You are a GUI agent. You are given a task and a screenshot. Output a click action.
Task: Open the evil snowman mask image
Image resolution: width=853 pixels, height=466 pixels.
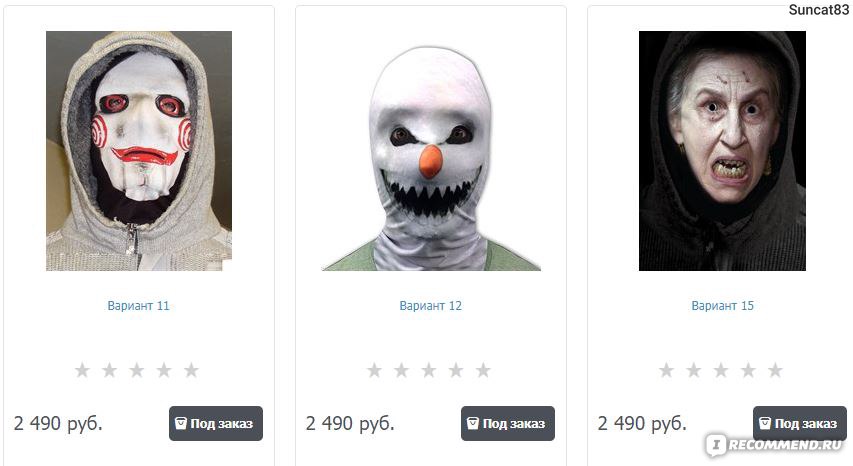(430, 158)
